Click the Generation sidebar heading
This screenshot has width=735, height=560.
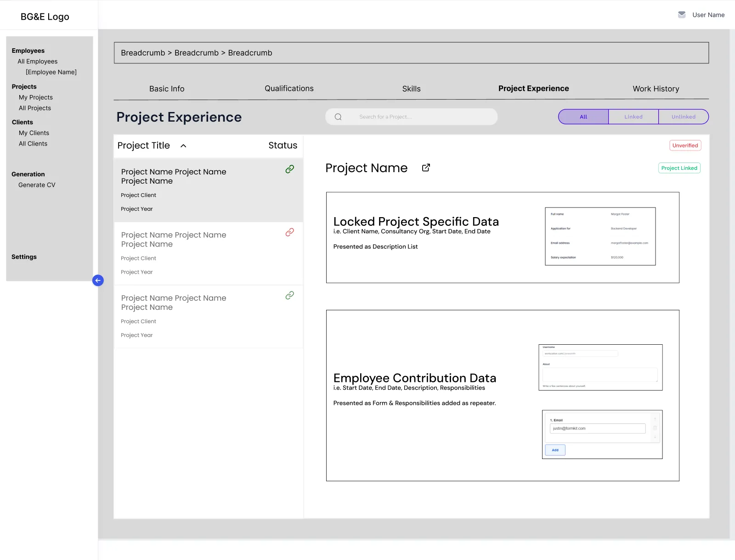(28, 174)
